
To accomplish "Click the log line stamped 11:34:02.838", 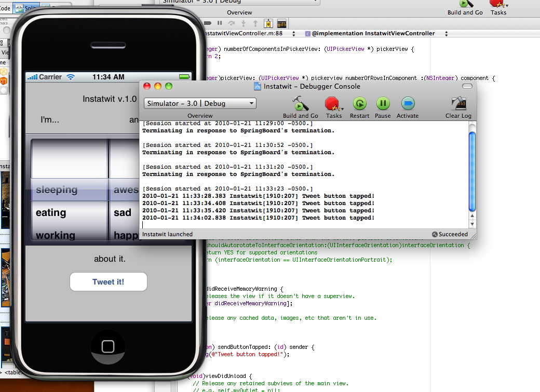I will tap(258, 218).
